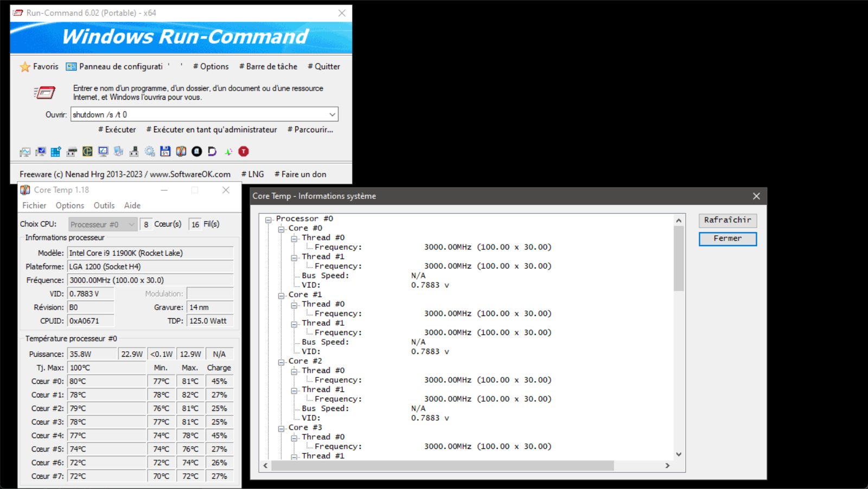The image size is (868, 489).
Task: Collapse the Core #1 tree node
Action: click(x=282, y=295)
